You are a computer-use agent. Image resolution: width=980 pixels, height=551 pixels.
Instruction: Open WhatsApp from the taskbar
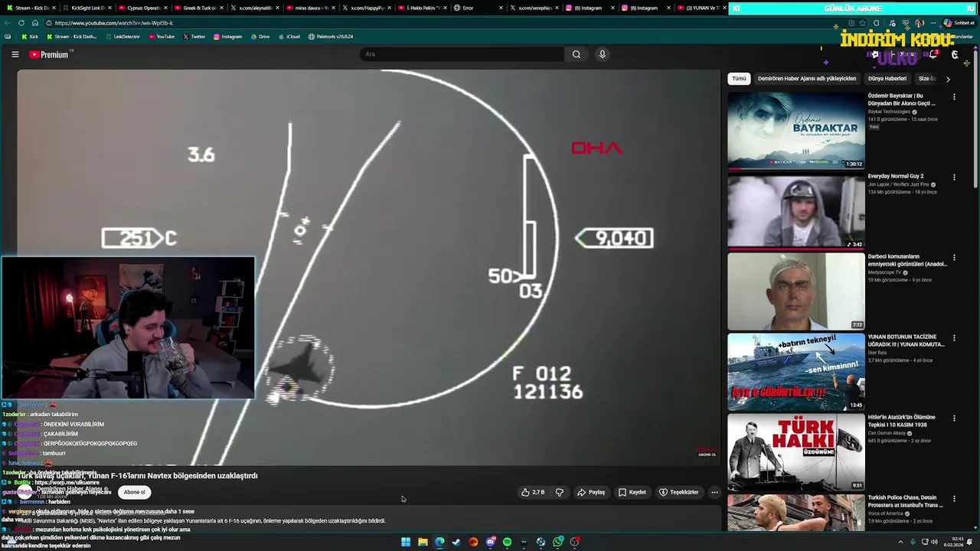(558, 542)
